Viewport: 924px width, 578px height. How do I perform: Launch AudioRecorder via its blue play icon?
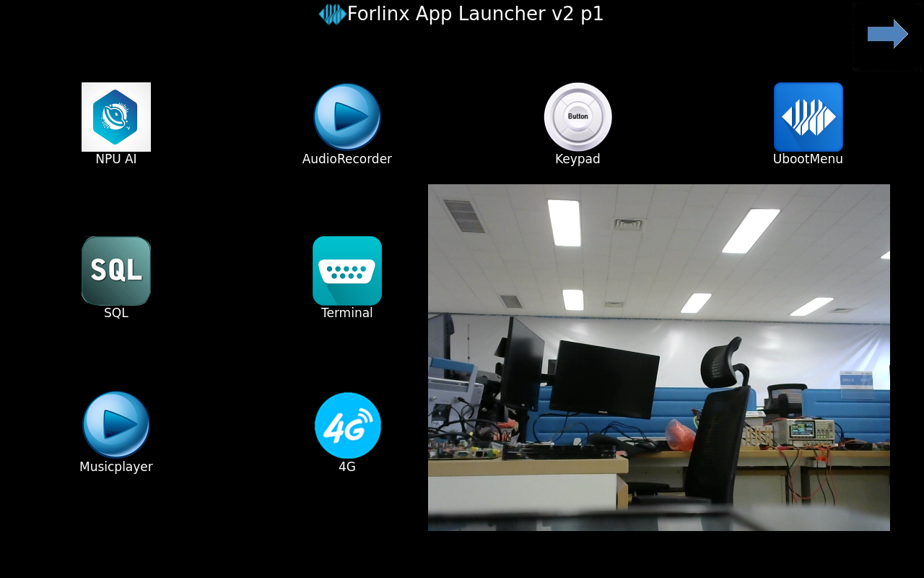[x=347, y=117]
